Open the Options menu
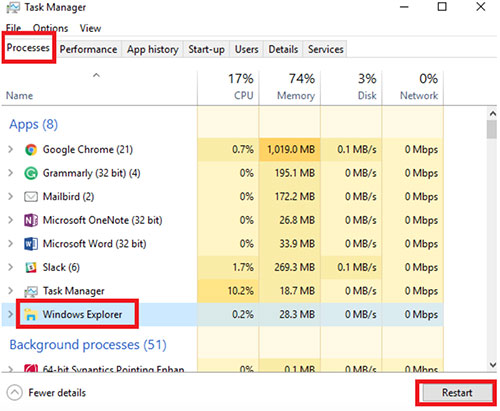Screen dimensions: 500x411 [x=50, y=28]
